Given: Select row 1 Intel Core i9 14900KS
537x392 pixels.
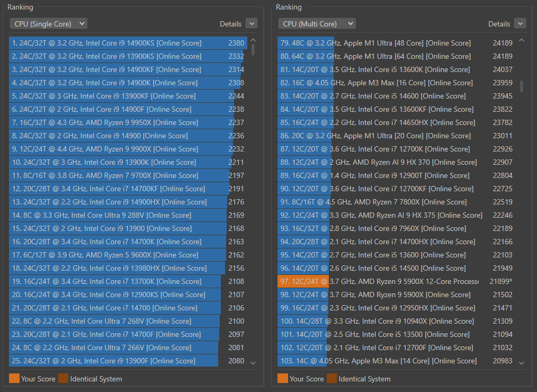Looking at the screenshot, I should pyautogui.click(x=128, y=43).
